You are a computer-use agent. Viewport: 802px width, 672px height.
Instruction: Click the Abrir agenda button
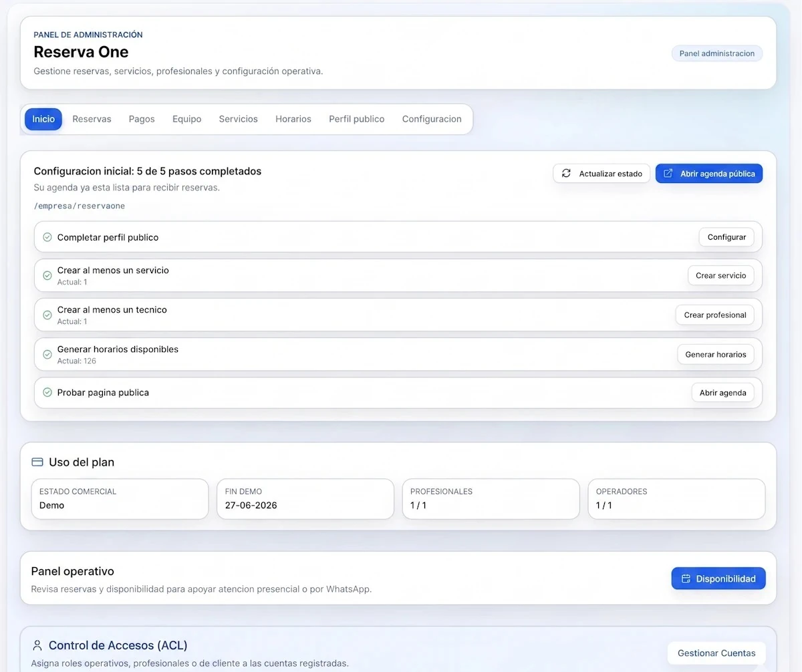coord(722,393)
